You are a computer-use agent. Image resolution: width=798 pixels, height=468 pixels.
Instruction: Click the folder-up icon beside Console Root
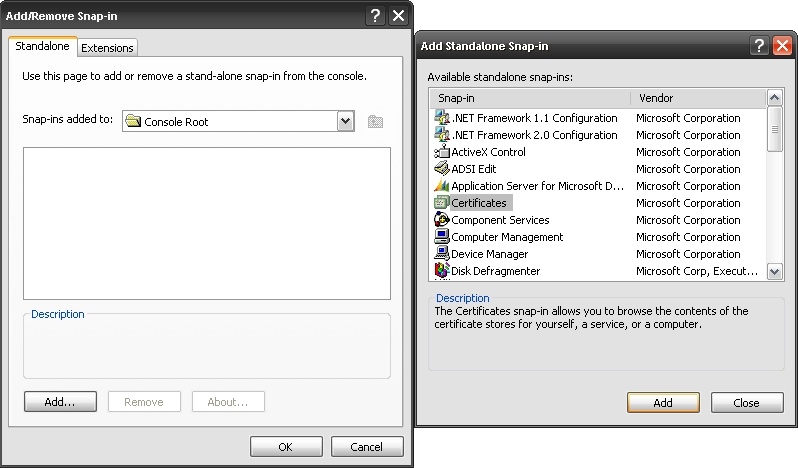click(375, 122)
